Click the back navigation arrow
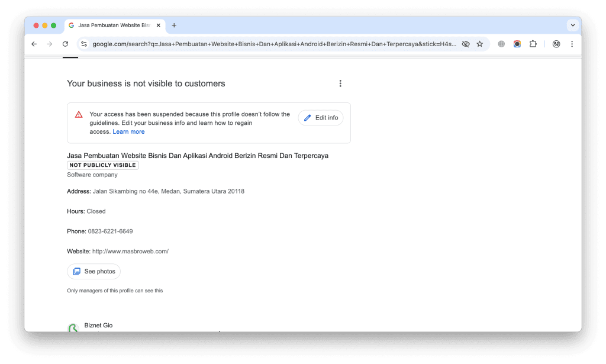 (x=34, y=44)
